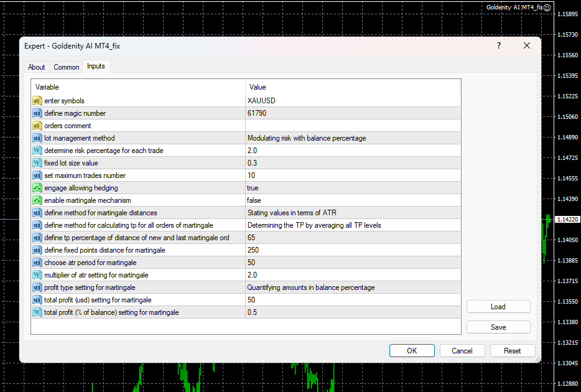Viewport: 581px width, 392px height.
Task: Click the Save button
Action: click(498, 327)
